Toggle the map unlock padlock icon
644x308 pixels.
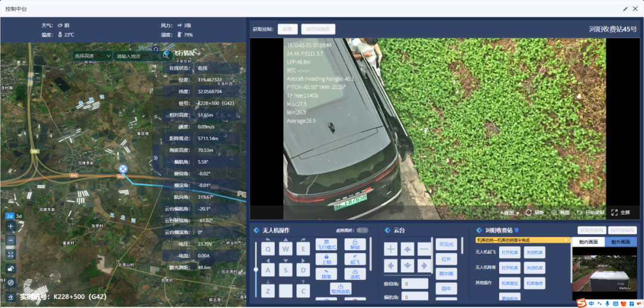coord(11,269)
